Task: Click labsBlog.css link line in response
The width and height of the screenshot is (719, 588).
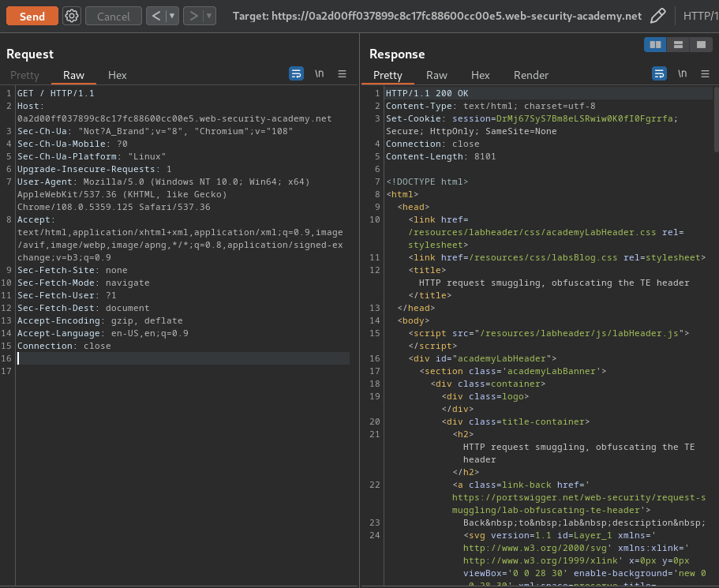Action: point(556,257)
